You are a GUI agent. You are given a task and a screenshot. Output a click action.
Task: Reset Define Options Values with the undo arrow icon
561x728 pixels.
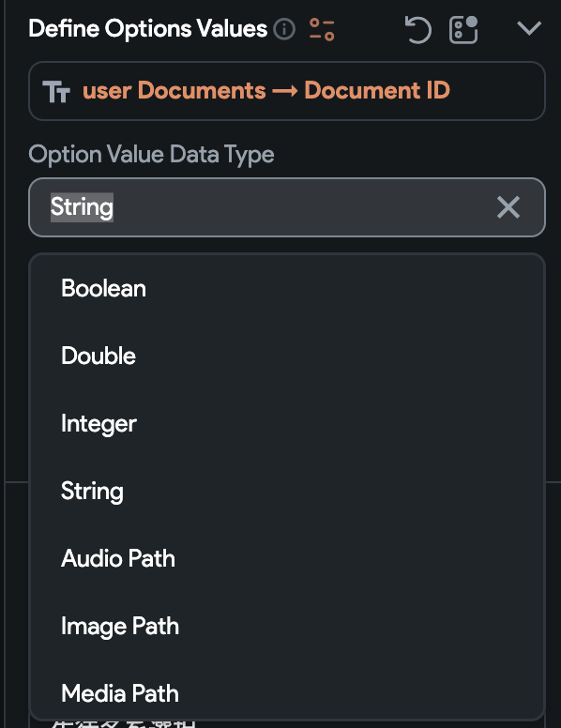coord(418,30)
